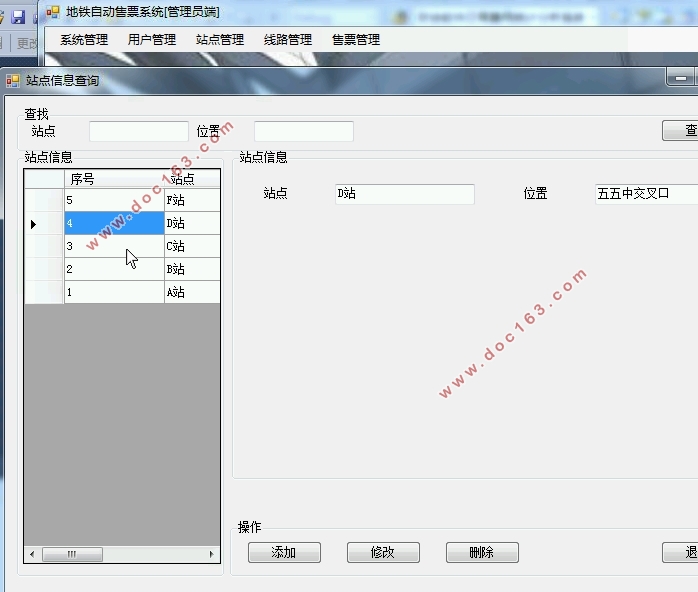698x592 pixels.
Task: Open the 系统管理 menu
Action: click(84, 40)
